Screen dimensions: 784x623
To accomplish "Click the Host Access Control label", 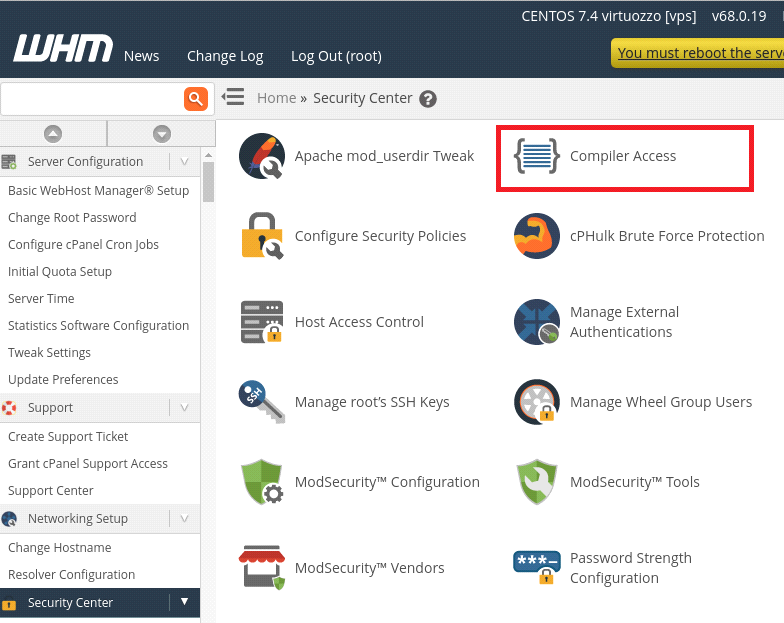I will click(359, 322).
